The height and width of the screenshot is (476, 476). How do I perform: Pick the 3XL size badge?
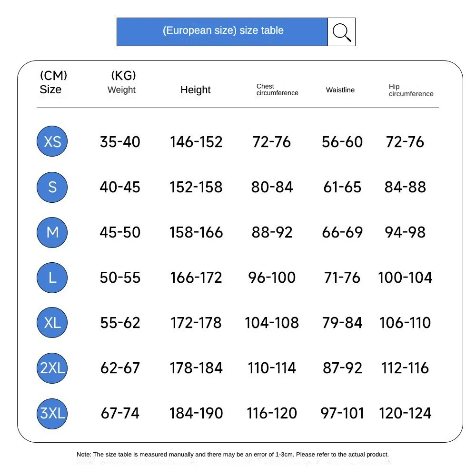click(x=52, y=413)
